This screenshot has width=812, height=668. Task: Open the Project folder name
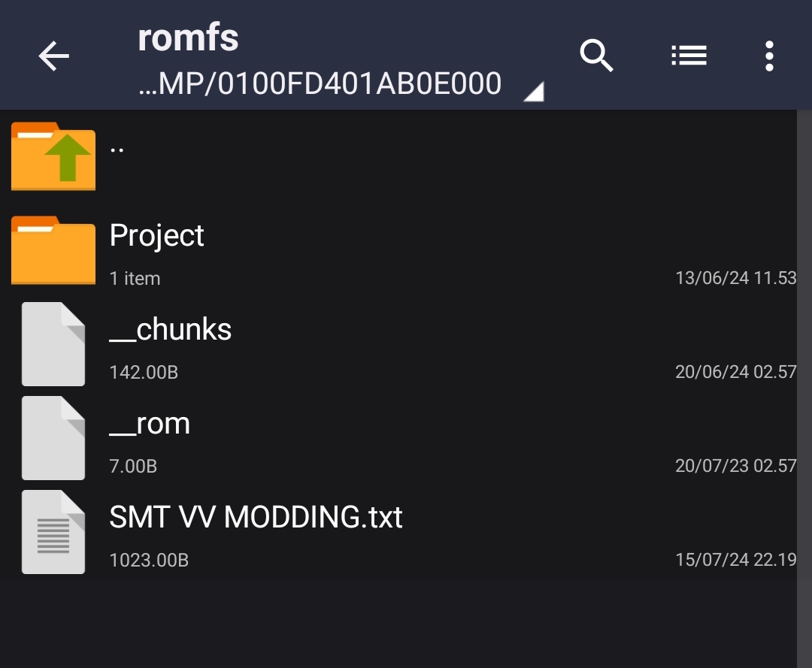pos(157,236)
